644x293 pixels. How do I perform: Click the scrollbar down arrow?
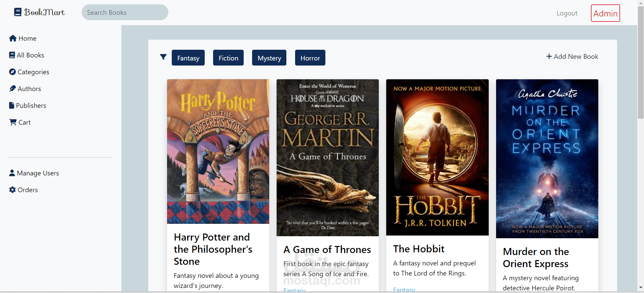(x=641, y=288)
